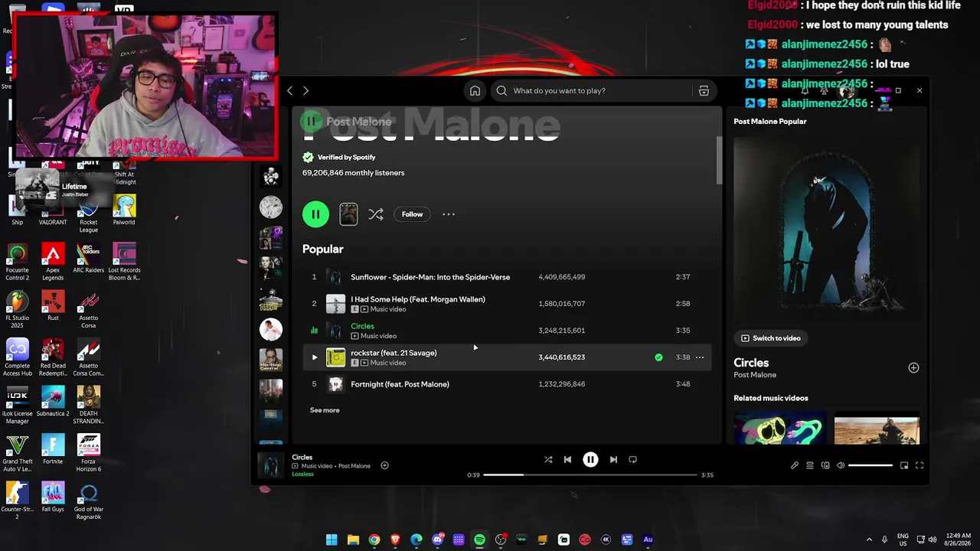The width and height of the screenshot is (980, 551).
Task: Click the Sunflower album art thumbnail
Action: coord(335,277)
